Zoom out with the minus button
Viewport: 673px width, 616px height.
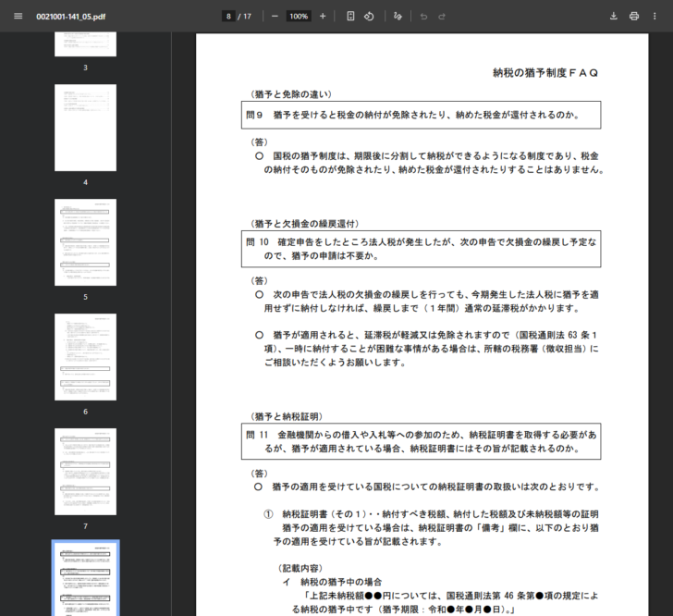[x=275, y=17]
